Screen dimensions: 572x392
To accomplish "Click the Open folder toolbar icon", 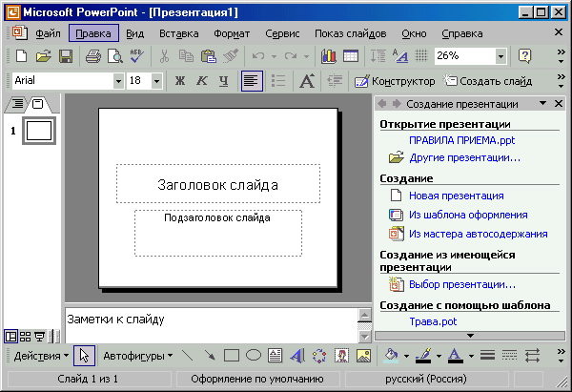I will coord(44,56).
